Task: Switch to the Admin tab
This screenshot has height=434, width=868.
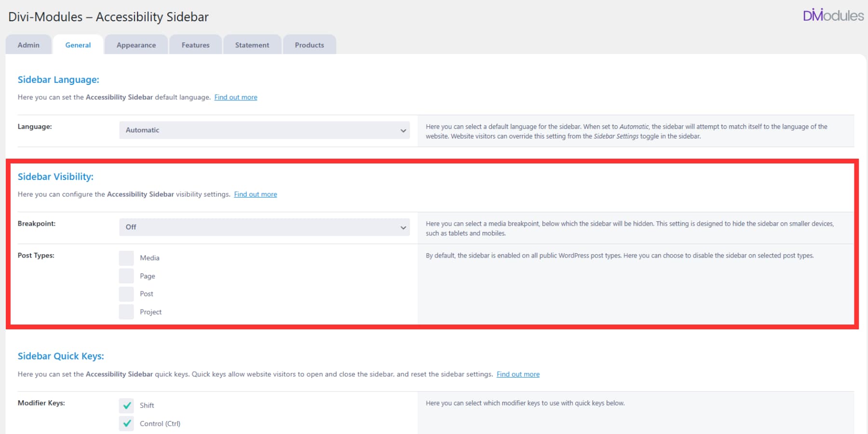Action: [x=28, y=44]
